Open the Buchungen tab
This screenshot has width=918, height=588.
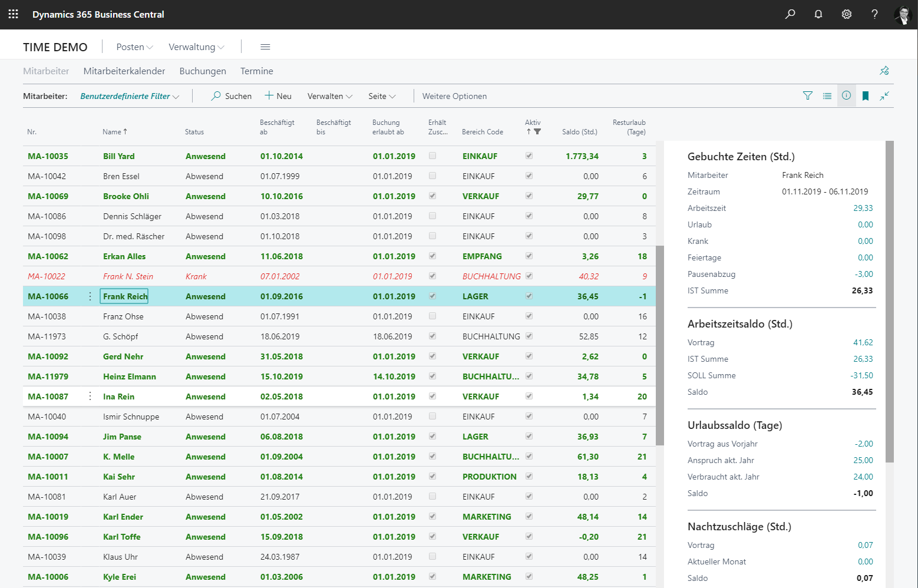pyautogui.click(x=203, y=71)
